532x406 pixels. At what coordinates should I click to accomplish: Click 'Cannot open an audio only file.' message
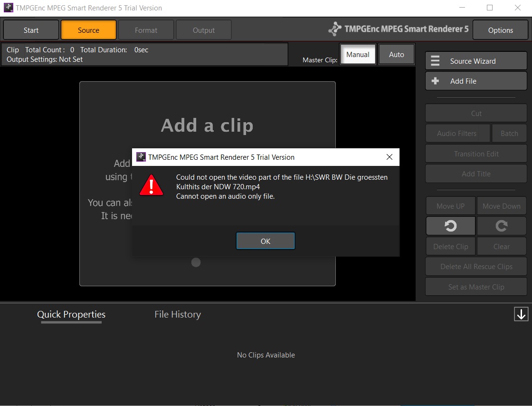[225, 196]
